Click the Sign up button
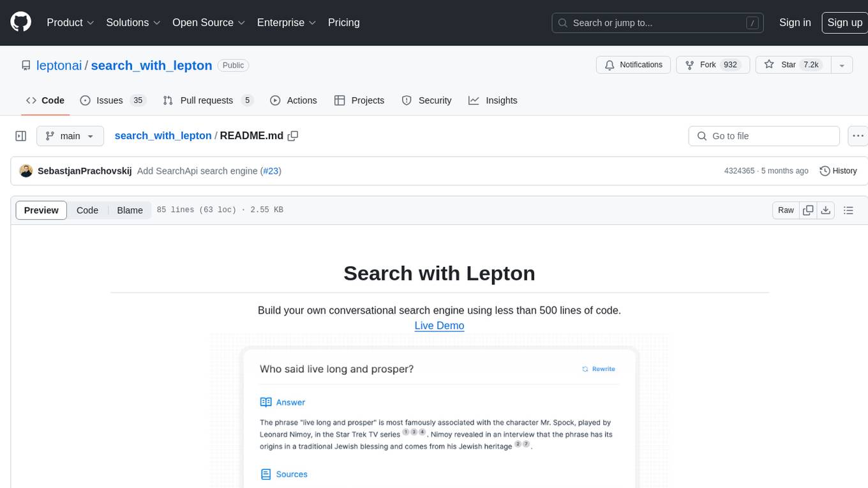This screenshot has height=488, width=868. [x=845, y=22]
